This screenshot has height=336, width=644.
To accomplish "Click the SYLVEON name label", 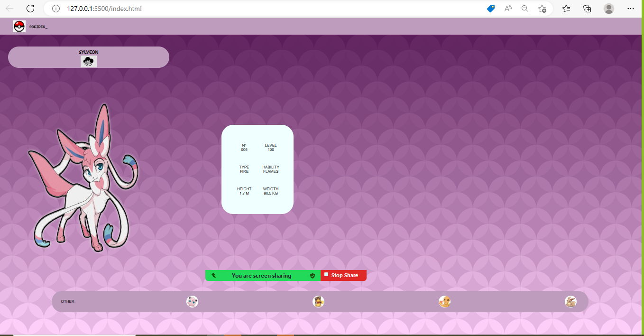I will (89, 52).
